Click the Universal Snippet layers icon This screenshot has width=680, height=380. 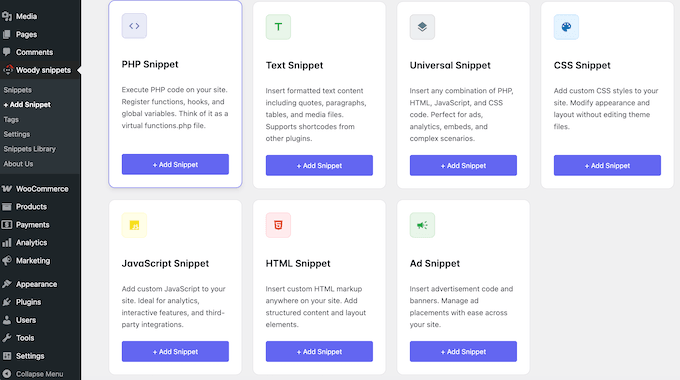422,27
